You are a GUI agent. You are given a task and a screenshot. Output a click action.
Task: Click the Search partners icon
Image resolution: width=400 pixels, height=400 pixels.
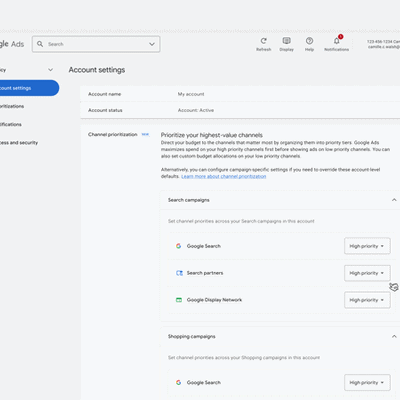tap(179, 273)
